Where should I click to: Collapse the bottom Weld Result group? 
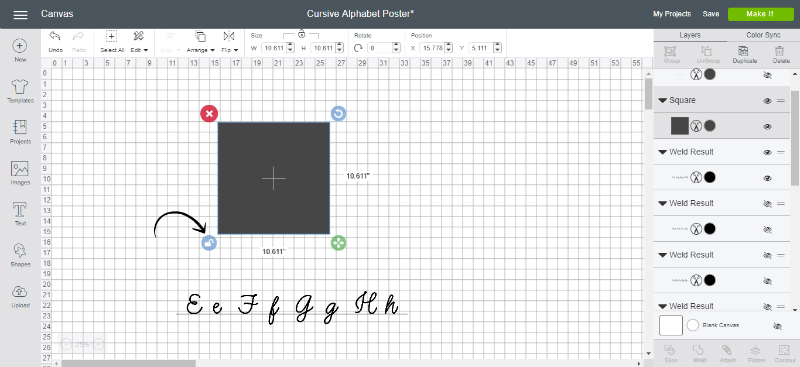pos(663,306)
